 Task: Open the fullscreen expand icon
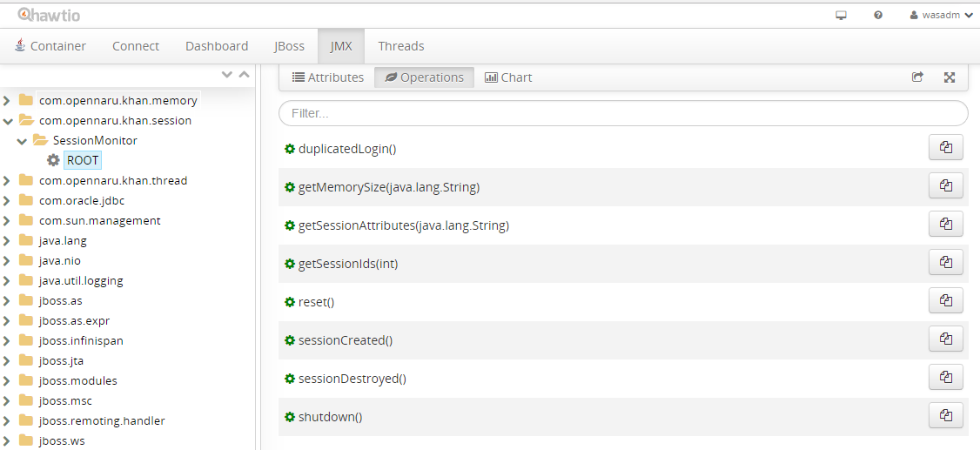pos(950,77)
